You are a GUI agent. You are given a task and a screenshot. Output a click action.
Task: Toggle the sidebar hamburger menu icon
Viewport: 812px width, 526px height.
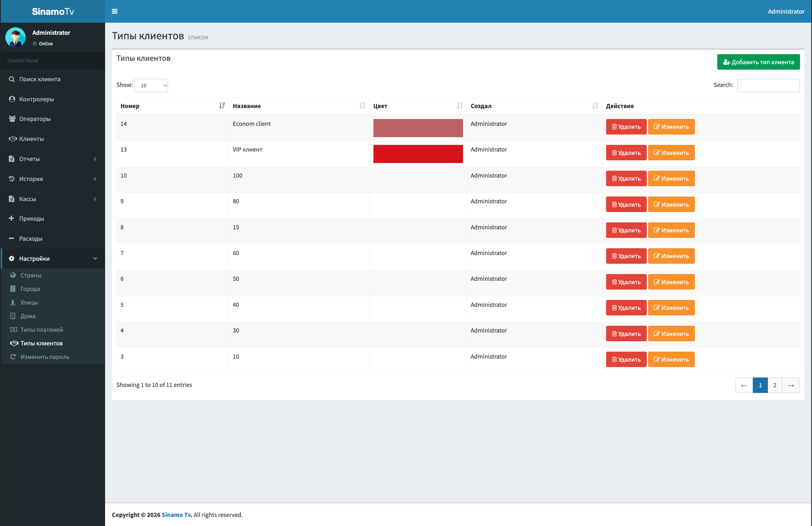(115, 11)
